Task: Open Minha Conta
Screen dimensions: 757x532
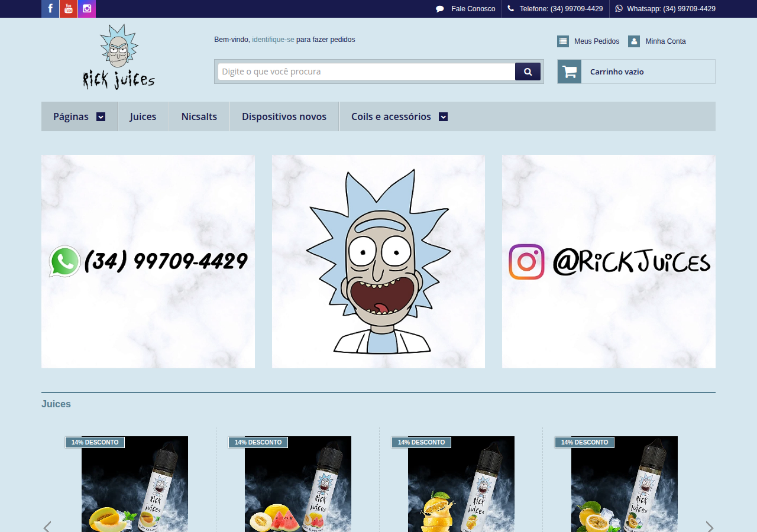Action: point(666,41)
